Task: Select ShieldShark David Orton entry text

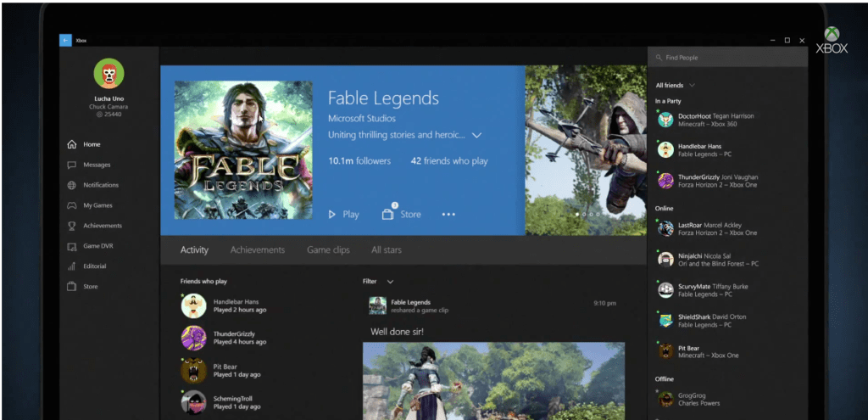Action: coord(712,321)
